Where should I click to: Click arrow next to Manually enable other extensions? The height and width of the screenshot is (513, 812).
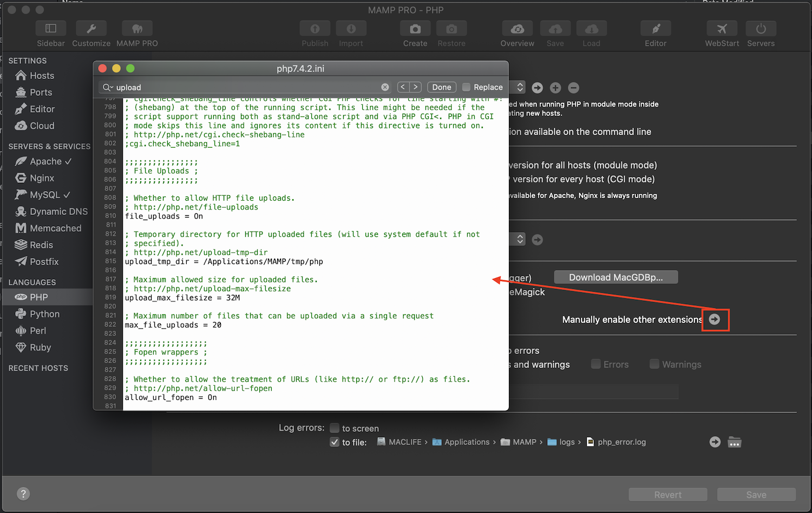point(715,319)
